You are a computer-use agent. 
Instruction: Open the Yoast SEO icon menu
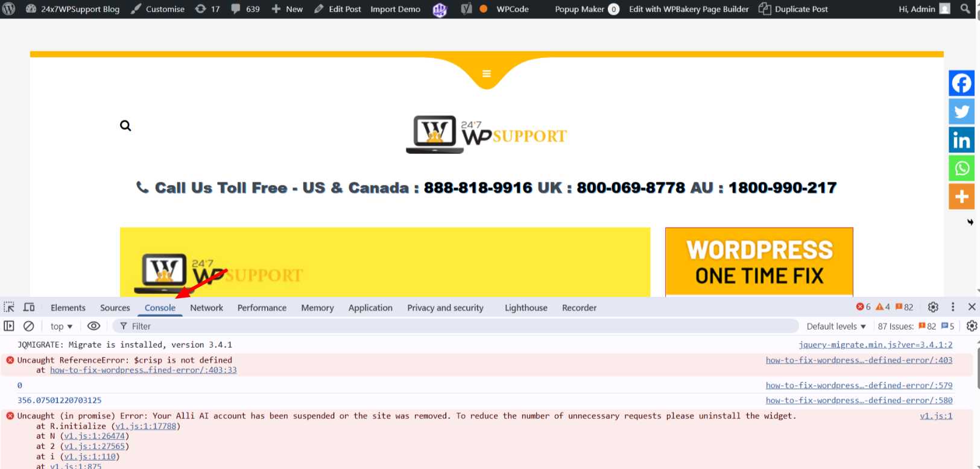click(x=466, y=9)
